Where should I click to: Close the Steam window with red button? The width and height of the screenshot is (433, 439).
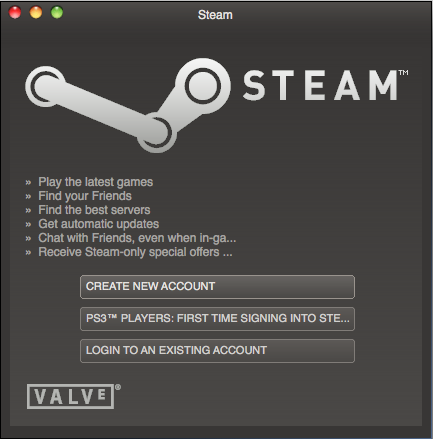coord(15,13)
